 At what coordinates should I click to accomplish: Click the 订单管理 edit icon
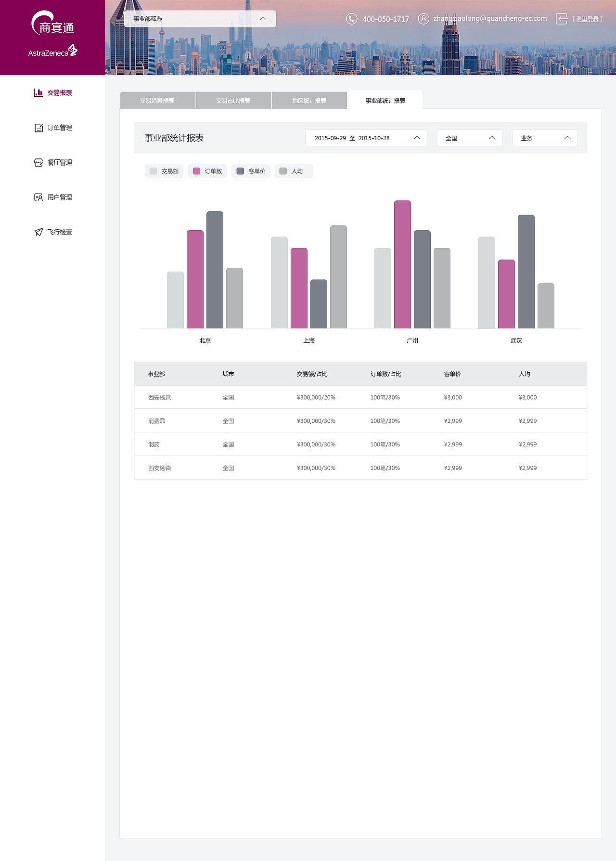[x=38, y=128]
